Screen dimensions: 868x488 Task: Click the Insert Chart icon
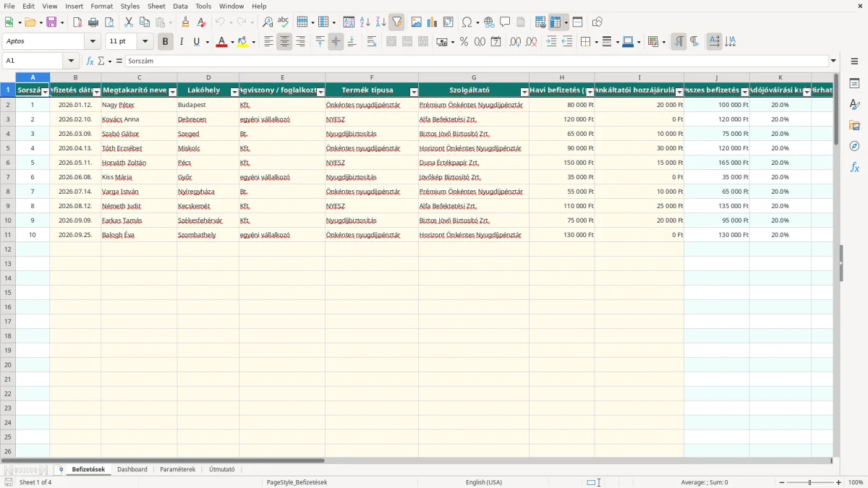tap(433, 22)
